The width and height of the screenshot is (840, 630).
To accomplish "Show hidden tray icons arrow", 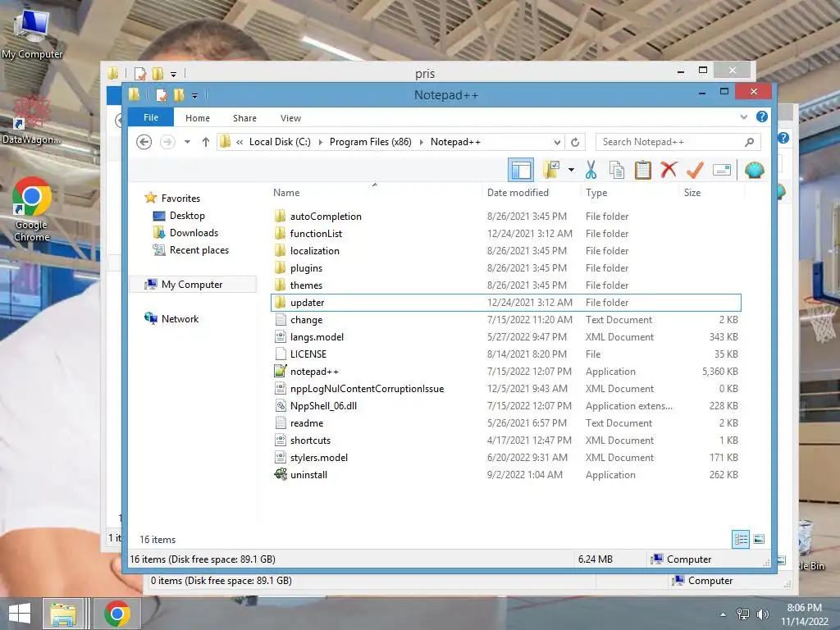I will click(723, 614).
